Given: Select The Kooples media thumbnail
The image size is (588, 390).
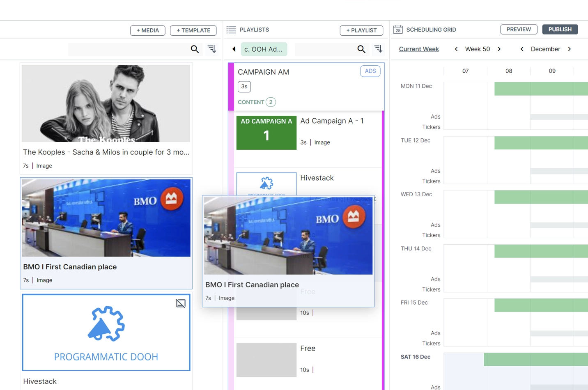Looking at the screenshot, I should (106, 103).
